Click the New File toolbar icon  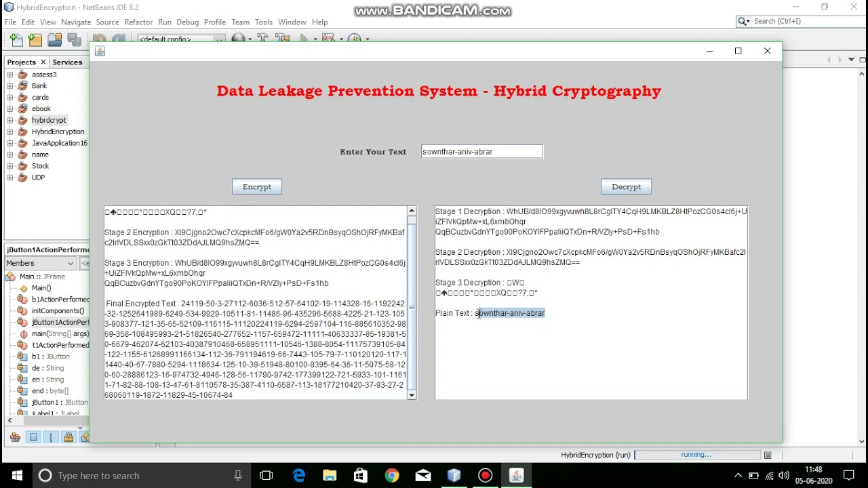(x=16, y=40)
